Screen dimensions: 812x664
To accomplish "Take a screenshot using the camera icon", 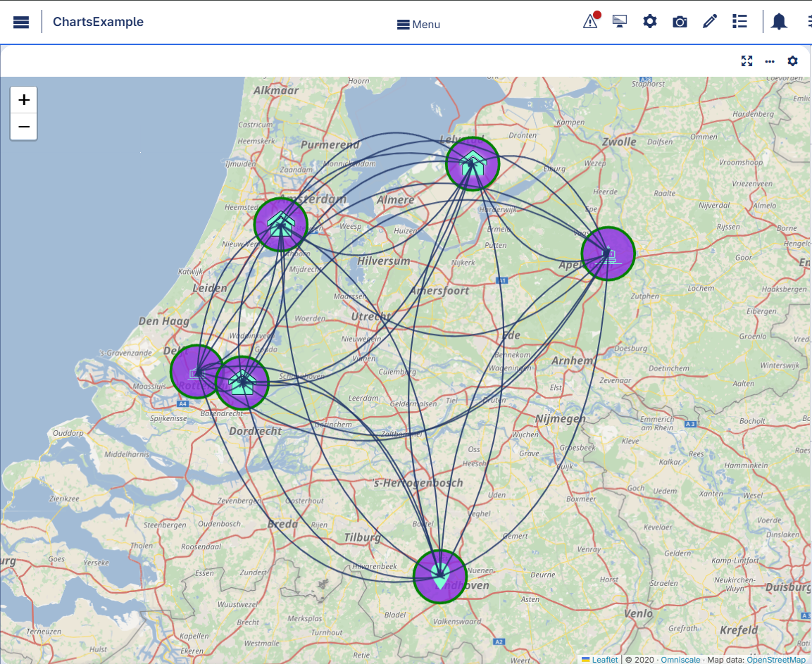I will 679,21.
